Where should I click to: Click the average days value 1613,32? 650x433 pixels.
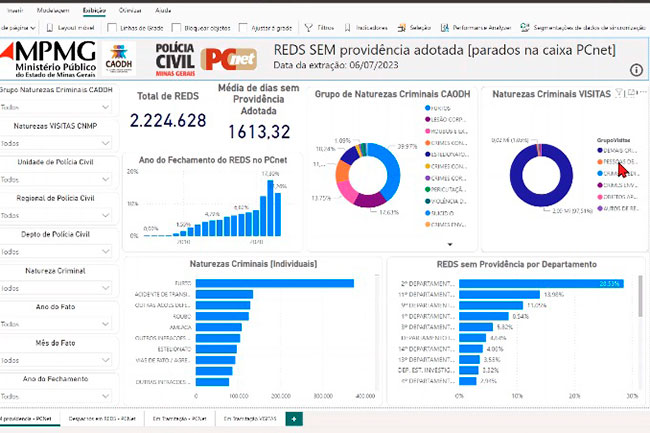tap(259, 132)
